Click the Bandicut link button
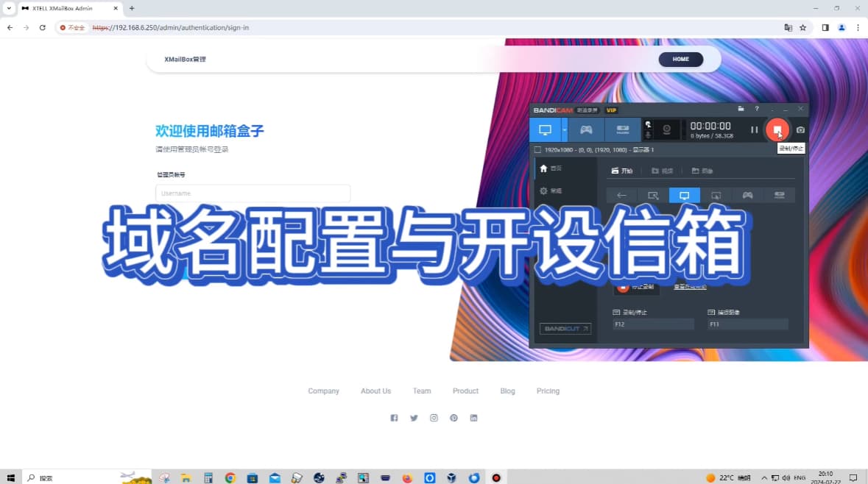Screen dimensions: 868x484 click(x=565, y=329)
